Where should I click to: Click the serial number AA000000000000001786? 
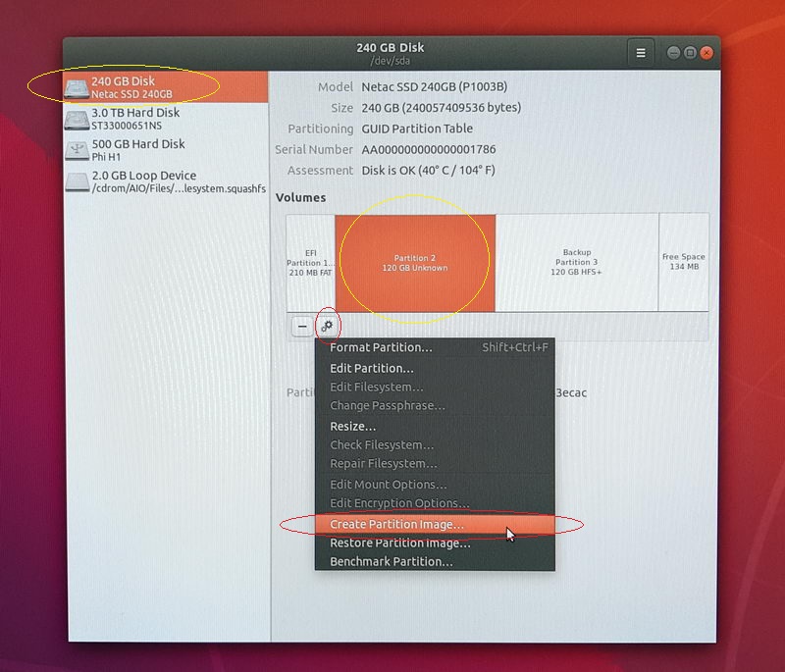(429, 150)
